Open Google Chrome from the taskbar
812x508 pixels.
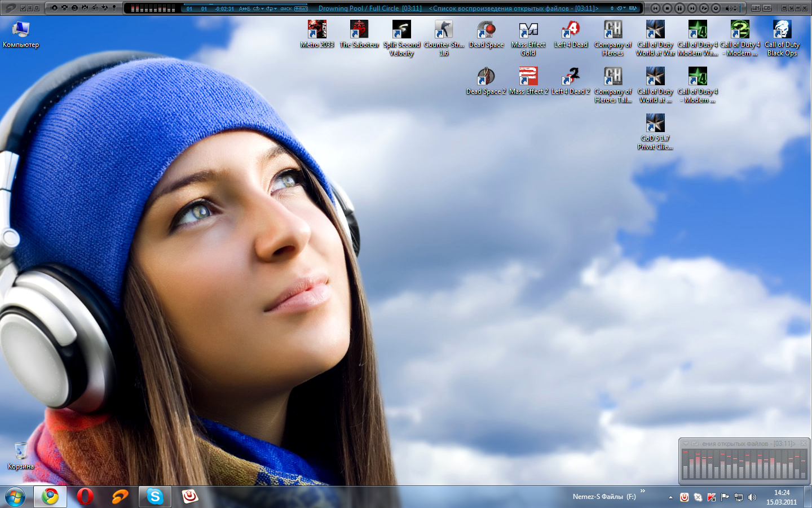coord(50,496)
